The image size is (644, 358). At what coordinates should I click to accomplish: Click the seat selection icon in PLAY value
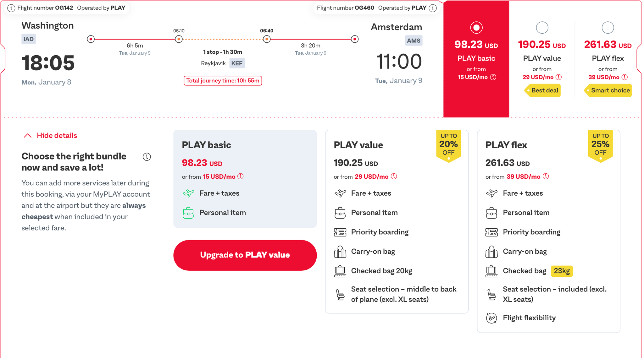point(340,294)
